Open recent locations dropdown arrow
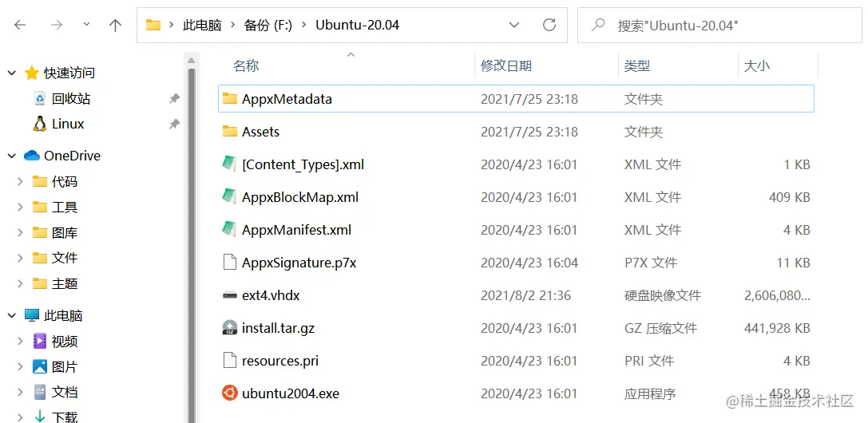The width and height of the screenshot is (868, 423). (x=86, y=25)
